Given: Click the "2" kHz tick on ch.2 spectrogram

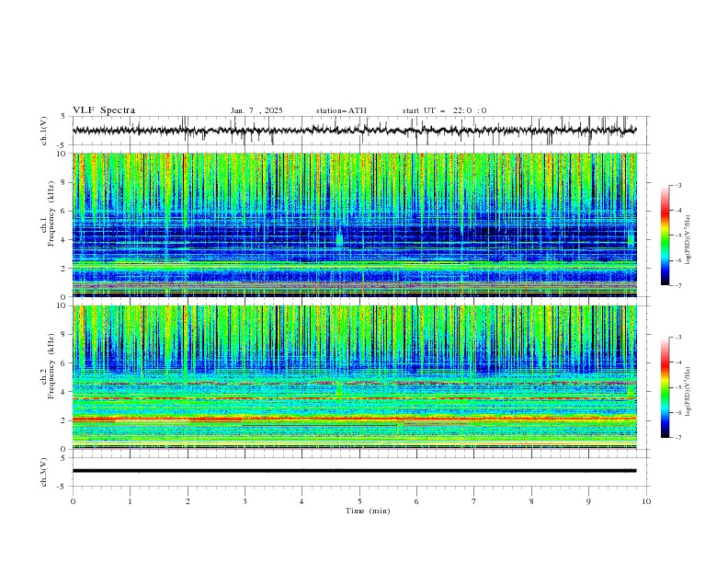Looking at the screenshot, I should (x=64, y=420).
